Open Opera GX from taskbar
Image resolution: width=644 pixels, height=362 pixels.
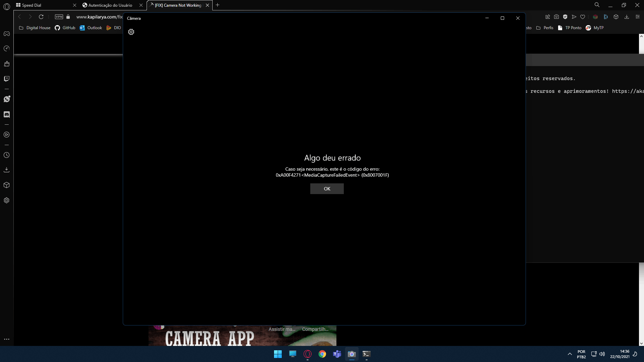click(x=308, y=354)
